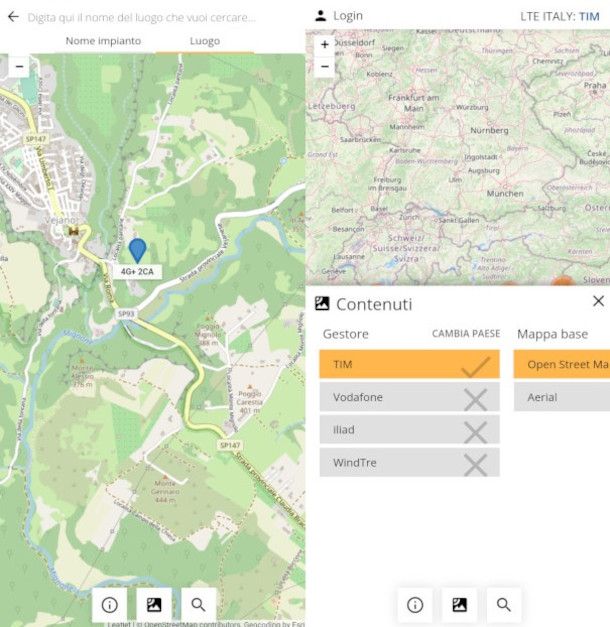The width and height of the screenshot is (610, 627).
Task: Switch to the Luogo tab
Action: (x=205, y=41)
